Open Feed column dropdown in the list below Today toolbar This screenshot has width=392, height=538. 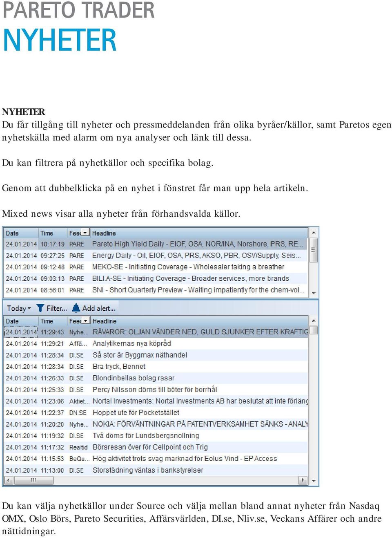(x=85, y=321)
